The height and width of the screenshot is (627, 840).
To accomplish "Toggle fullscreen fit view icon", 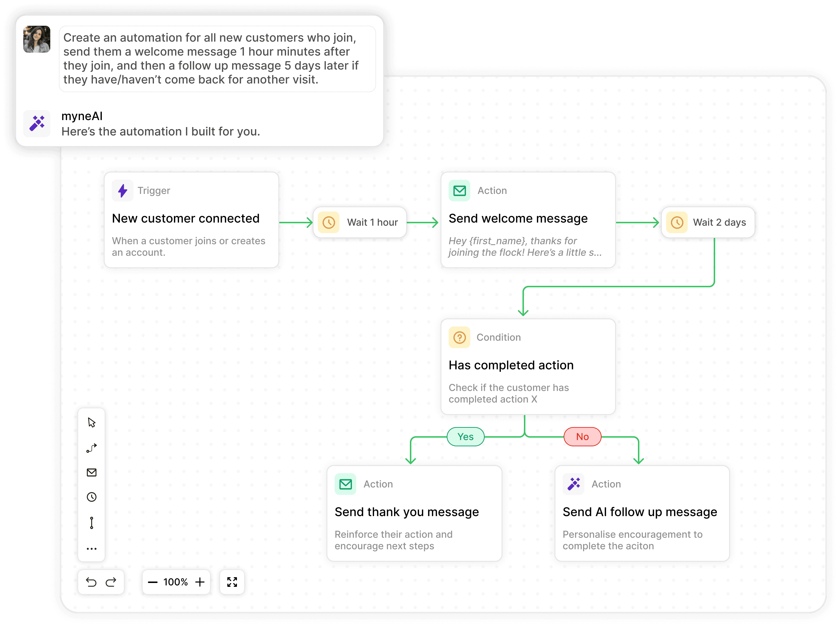I will [232, 582].
